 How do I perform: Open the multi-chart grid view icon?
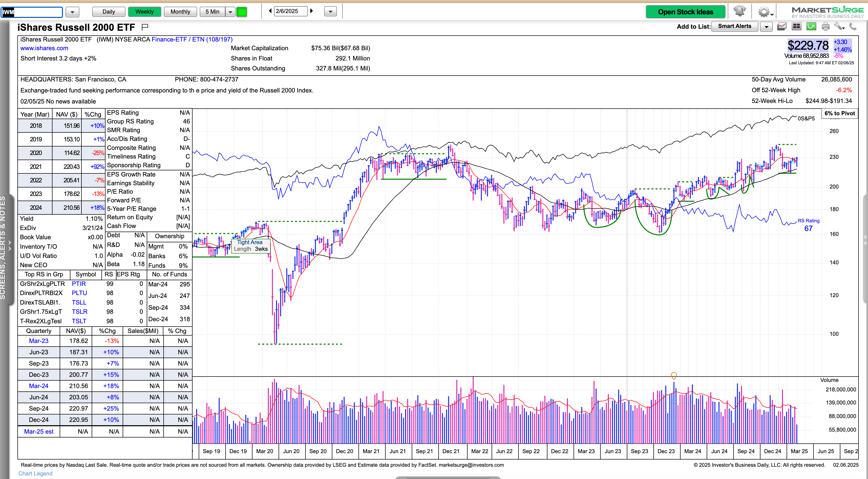tap(796, 26)
